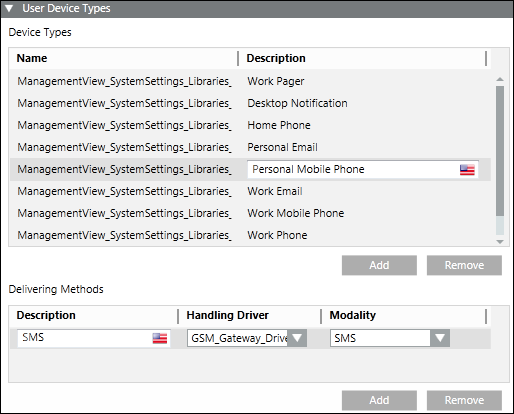
Task: Select the Work Phone device row
Action: [x=250, y=235]
